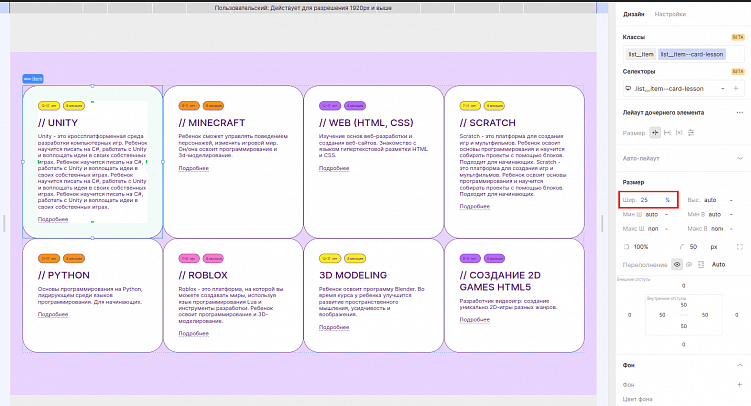This screenshot has height=406, width=751.
Task: Select the list__item class chip
Action: (x=640, y=54)
